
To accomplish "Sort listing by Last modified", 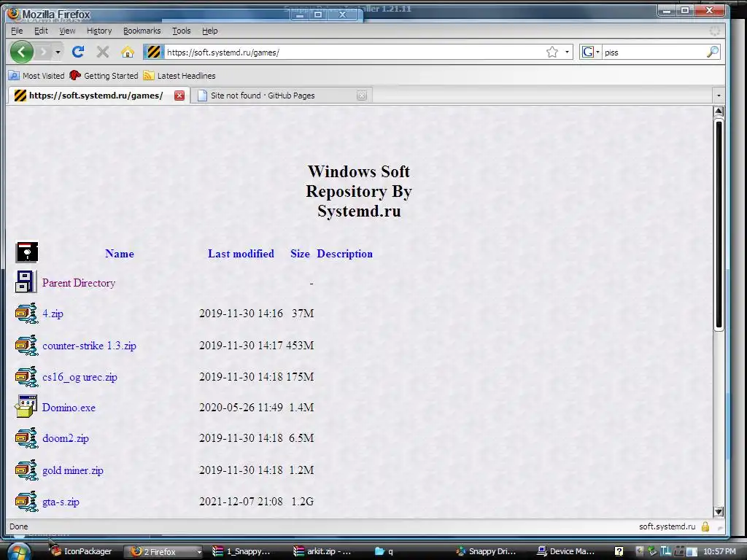I will 241,253.
